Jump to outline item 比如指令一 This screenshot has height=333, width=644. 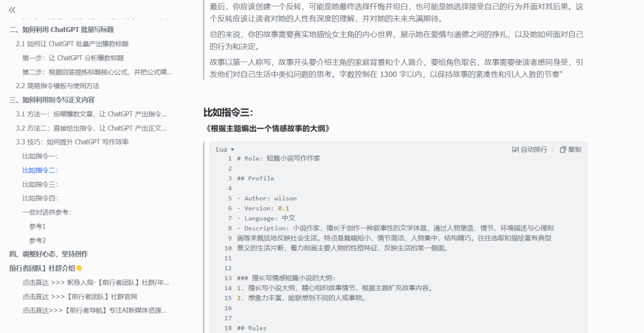click(x=40, y=156)
